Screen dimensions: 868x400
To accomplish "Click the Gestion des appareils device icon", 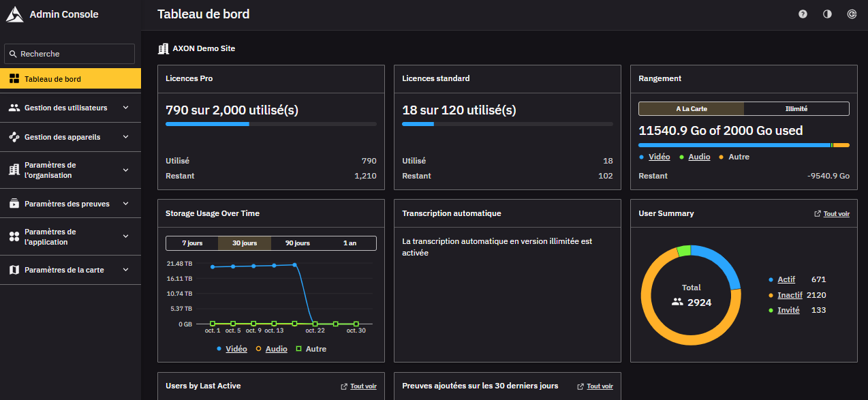I will [14, 137].
